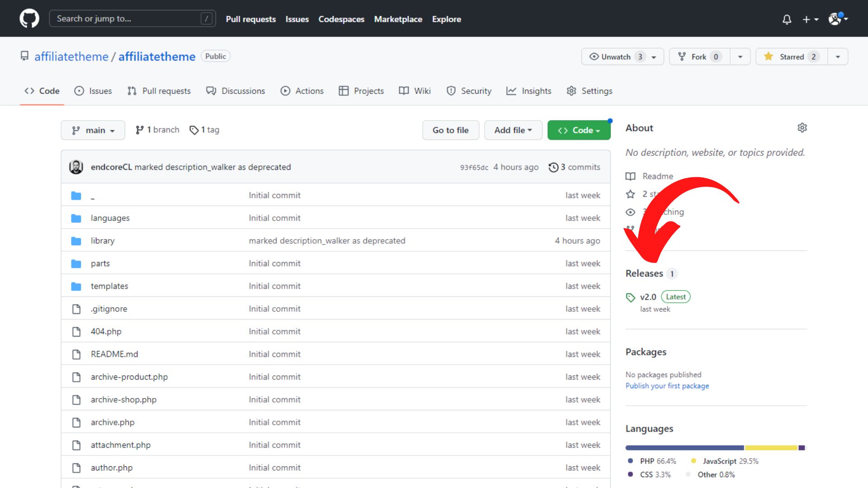Click the parts folder icon
This screenshot has width=868, height=488.
click(x=76, y=263)
